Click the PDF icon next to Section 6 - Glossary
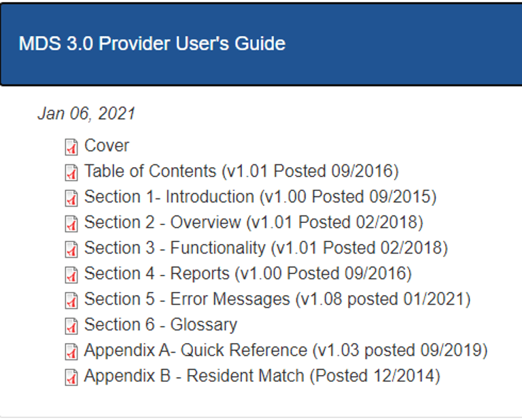 (71, 326)
